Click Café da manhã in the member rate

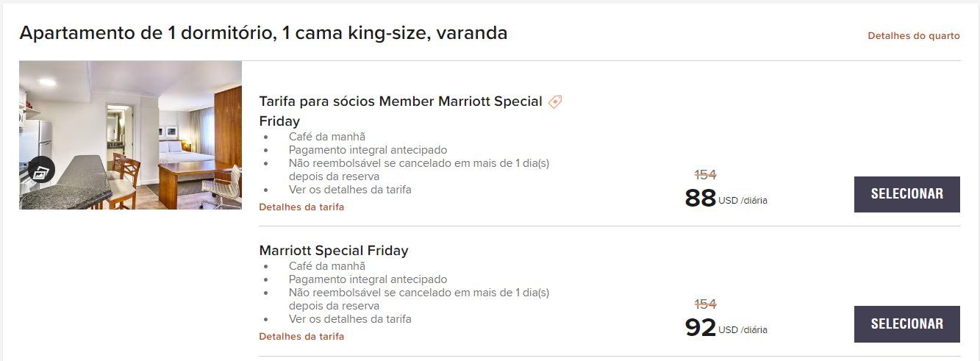coord(327,137)
